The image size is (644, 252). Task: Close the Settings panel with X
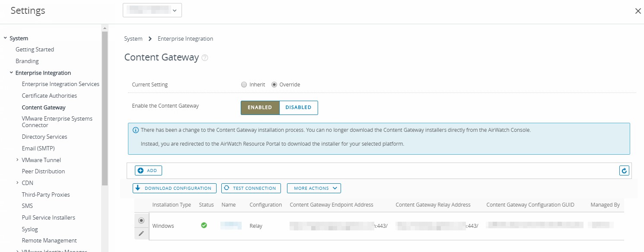tap(638, 11)
